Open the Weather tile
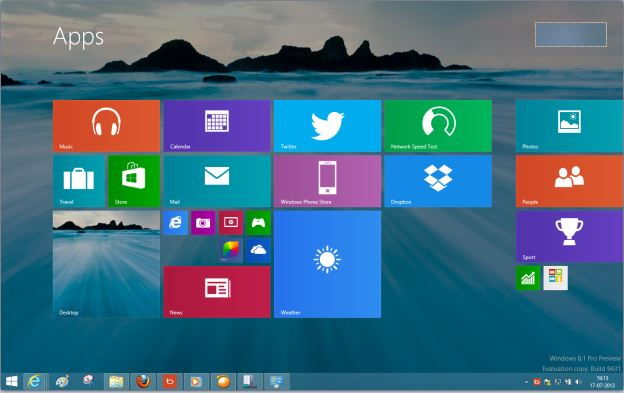The image size is (624, 393). tap(327, 264)
